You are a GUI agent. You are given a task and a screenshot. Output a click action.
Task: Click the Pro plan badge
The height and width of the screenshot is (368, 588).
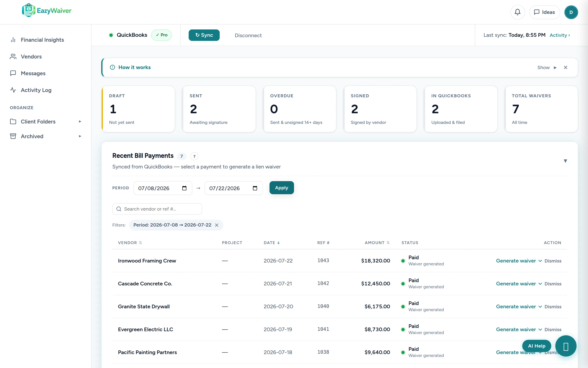(x=161, y=35)
